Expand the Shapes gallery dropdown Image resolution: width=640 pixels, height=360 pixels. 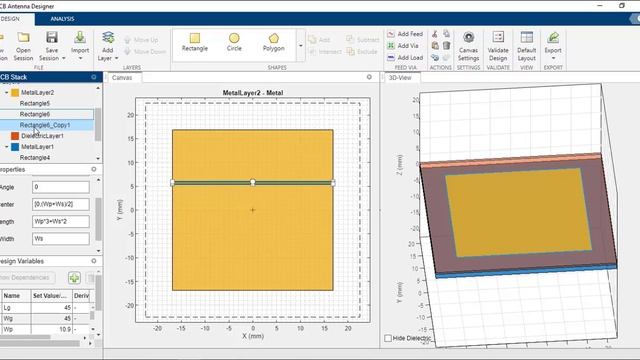[x=301, y=46]
